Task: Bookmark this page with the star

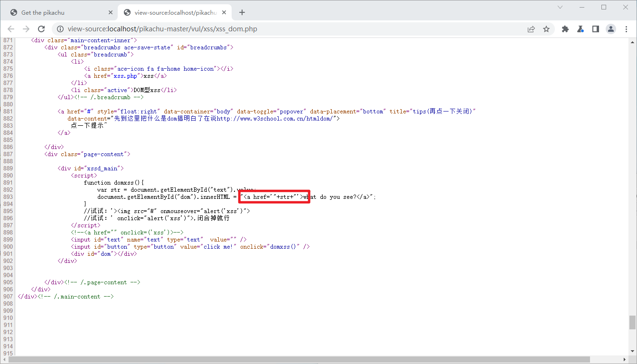Action: [546, 29]
